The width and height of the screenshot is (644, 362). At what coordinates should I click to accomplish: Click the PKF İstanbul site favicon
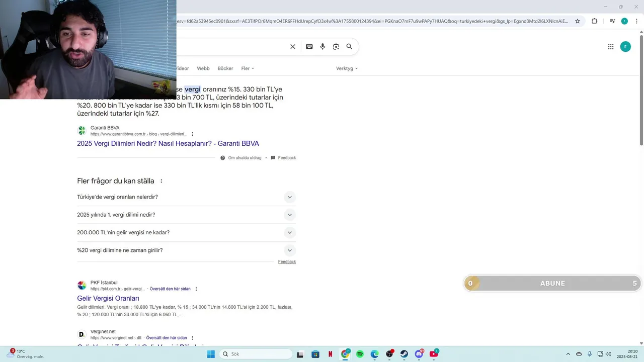coord(82,286)
